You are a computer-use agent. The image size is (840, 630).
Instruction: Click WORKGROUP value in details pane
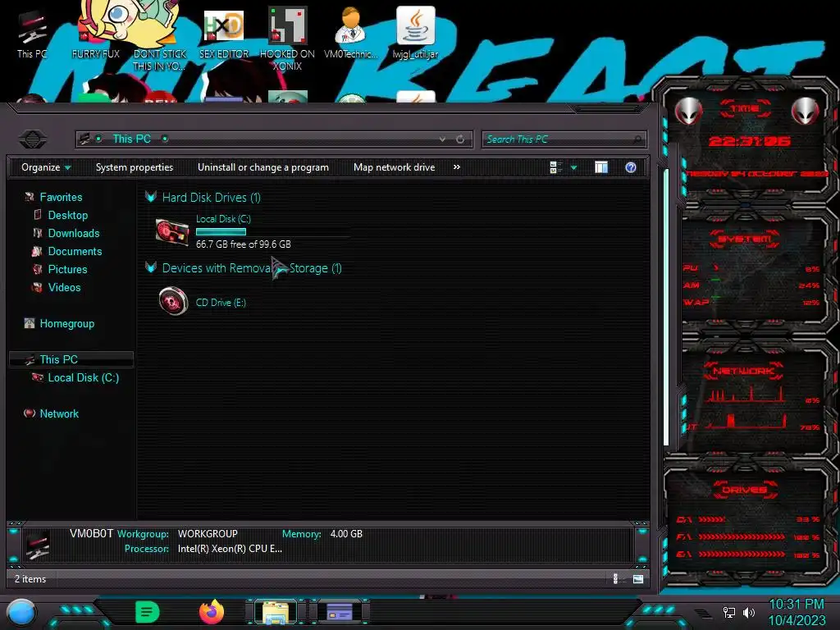208,533
